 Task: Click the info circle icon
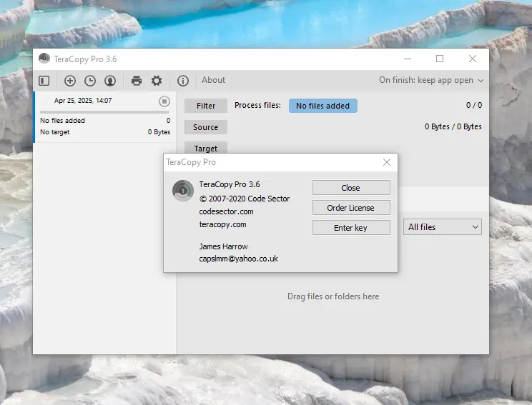(183, 81)
